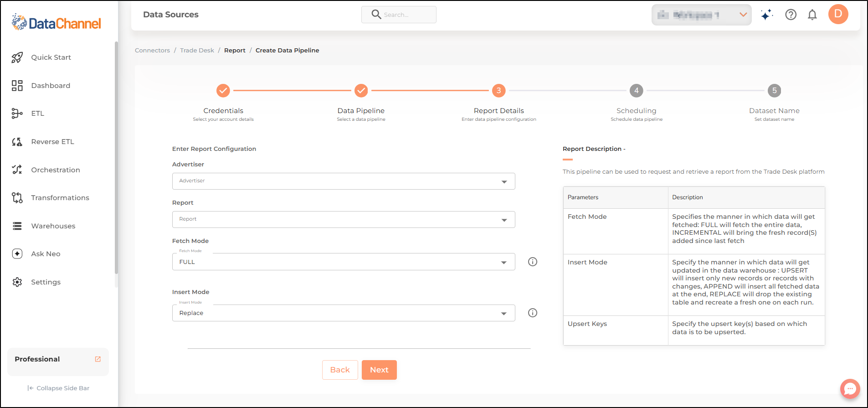This screenshot has height=408, width=868.
Task: Click the search magnifier icon
Action: (376, 15)
